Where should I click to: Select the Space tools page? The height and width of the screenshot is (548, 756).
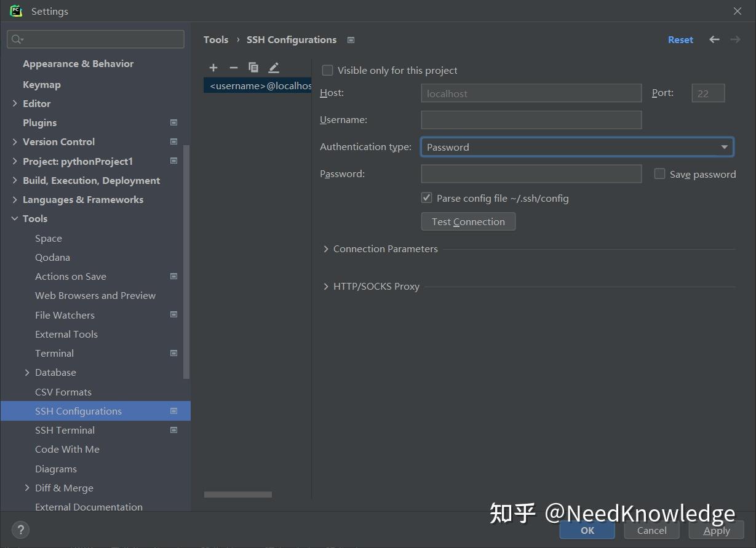[49, 238]
